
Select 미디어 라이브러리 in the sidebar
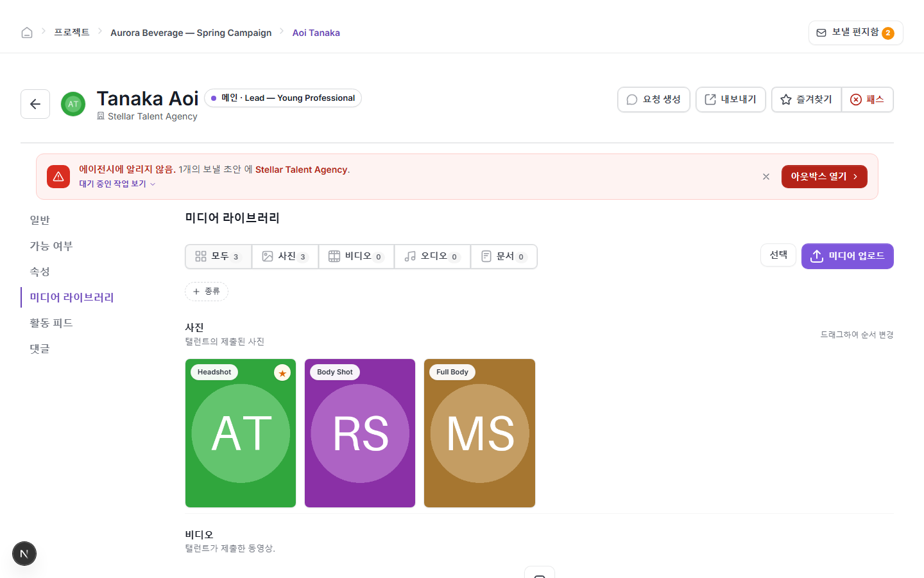72,297
